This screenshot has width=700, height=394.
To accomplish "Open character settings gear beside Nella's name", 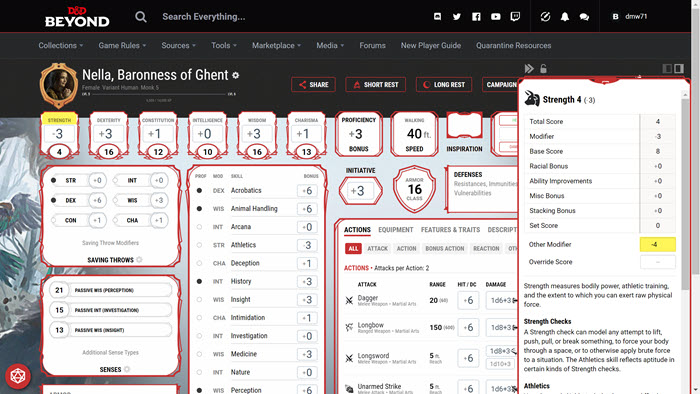I will pos(236,75).
